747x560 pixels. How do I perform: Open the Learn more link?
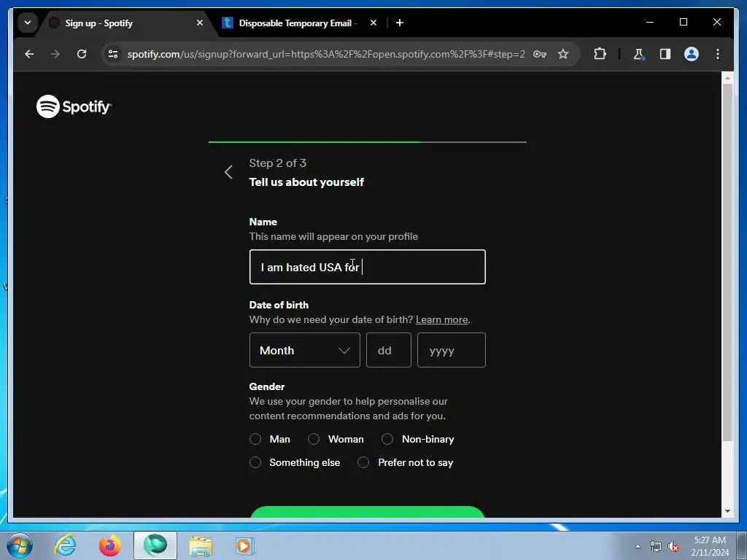pyautogui.click(x=441, y=319)
